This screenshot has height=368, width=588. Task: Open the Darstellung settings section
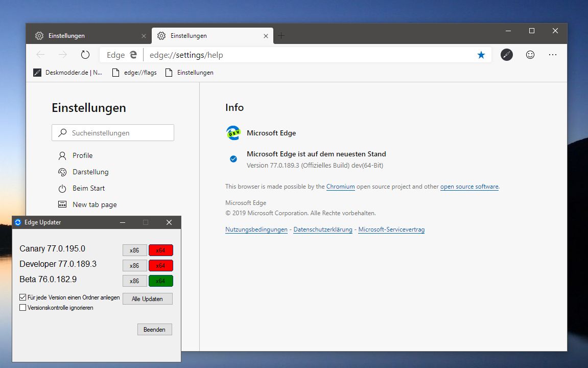90,172
